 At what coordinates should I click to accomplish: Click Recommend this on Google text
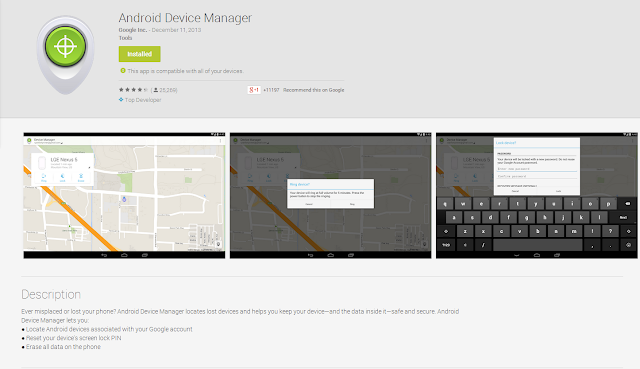(x=313, y=90)
